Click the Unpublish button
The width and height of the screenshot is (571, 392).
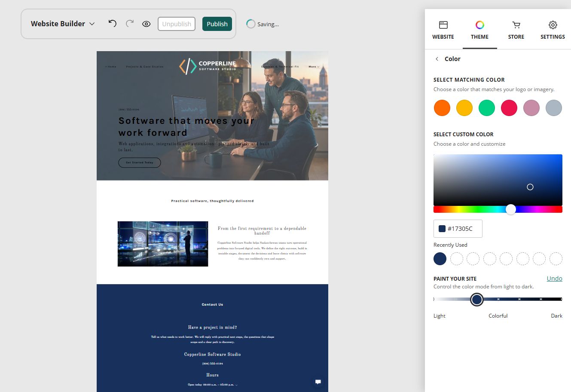177,24
